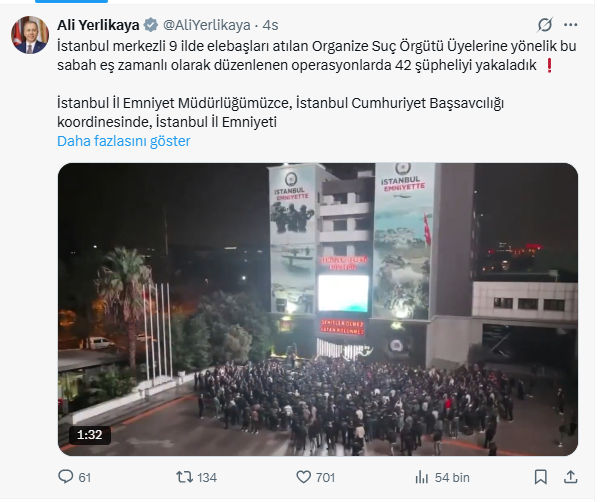Click the blue verified badge

[x=150, y=25]
